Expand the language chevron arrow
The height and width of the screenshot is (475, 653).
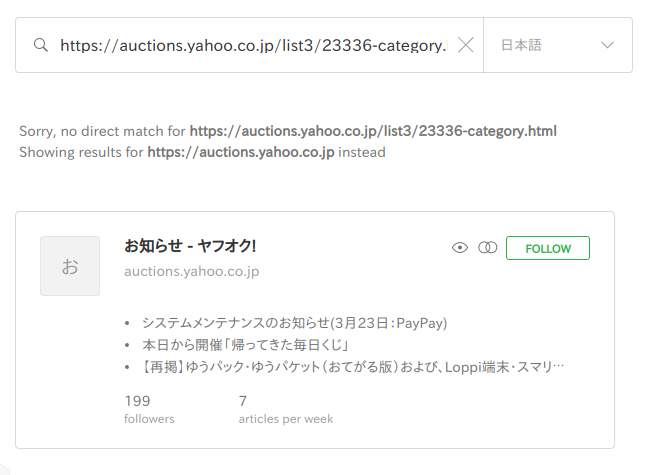tap(608, 45)
